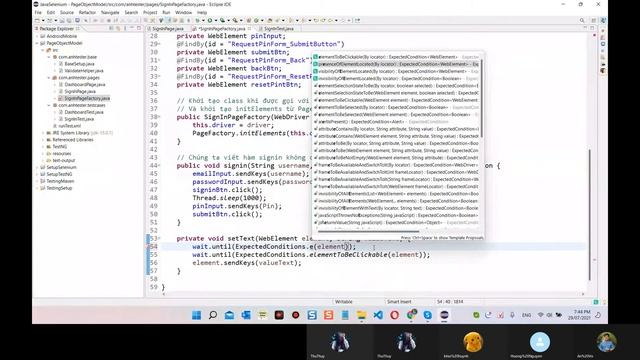Click the Run toolbar button

(x=209, y=20)
